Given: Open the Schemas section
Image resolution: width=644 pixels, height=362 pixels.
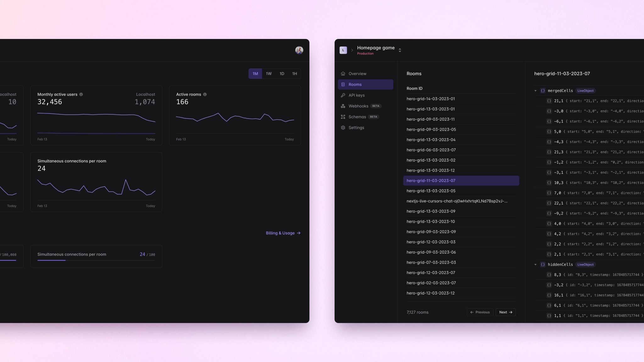Looking at the screenshot, I should [343, 117].
